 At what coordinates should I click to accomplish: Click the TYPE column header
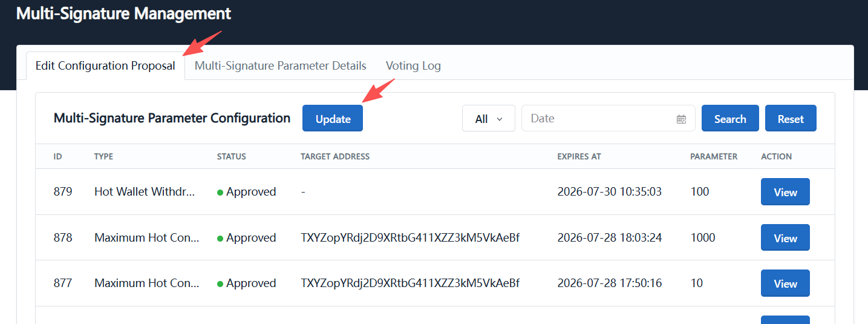[103, 156]
